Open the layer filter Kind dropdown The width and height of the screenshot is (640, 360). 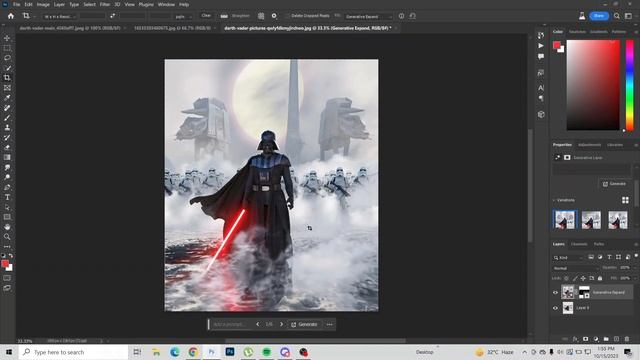tap(569, 258)
